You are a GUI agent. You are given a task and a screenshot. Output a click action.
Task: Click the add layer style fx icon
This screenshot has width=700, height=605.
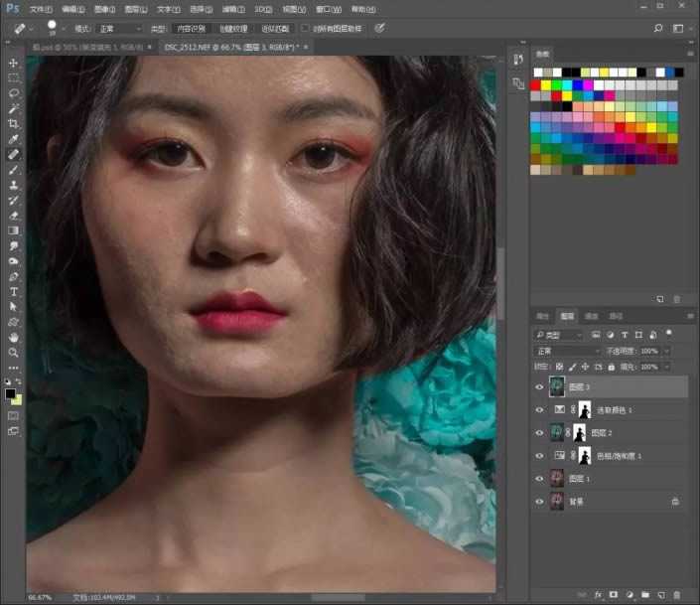point(599,596)
